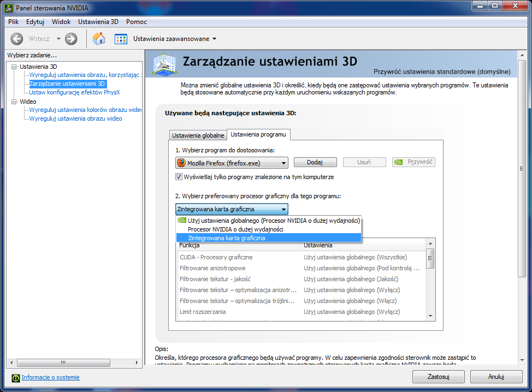Select 'Filtrowanie tekstur - jakość' row
Viewport: 532px width, 392px height.
point(301,279)
